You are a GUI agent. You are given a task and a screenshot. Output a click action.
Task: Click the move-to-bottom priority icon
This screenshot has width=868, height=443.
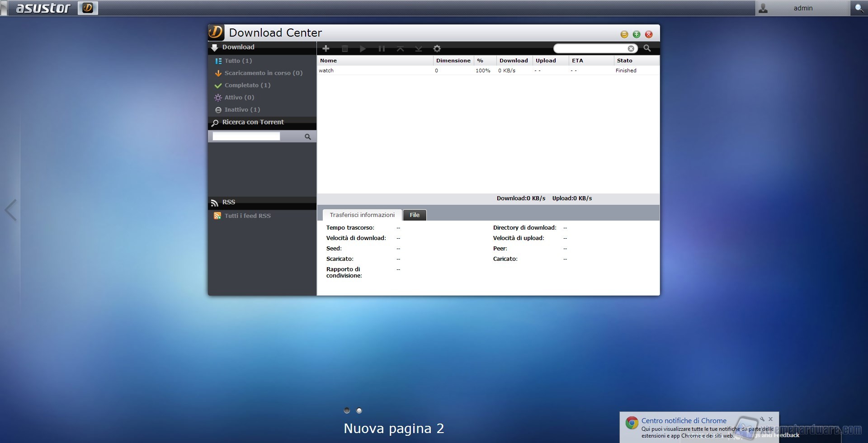click(x=419, y=48)
